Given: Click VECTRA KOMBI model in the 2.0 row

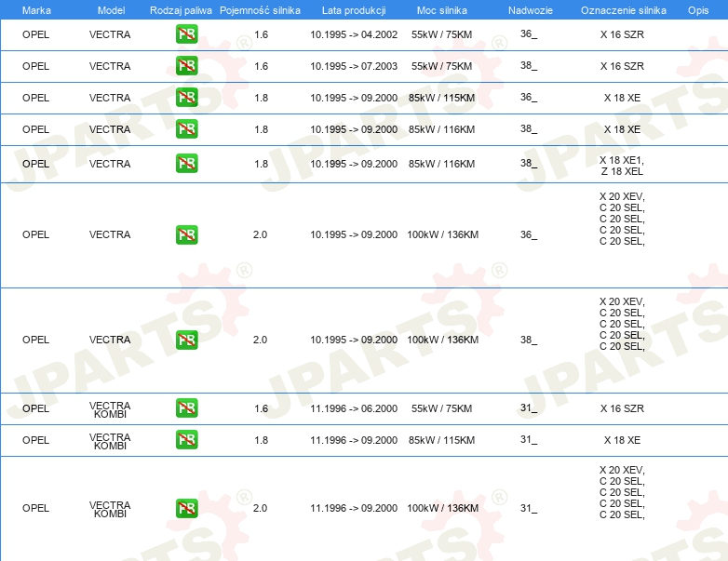Looking at the screenshot, I should (x=110, y=510).
